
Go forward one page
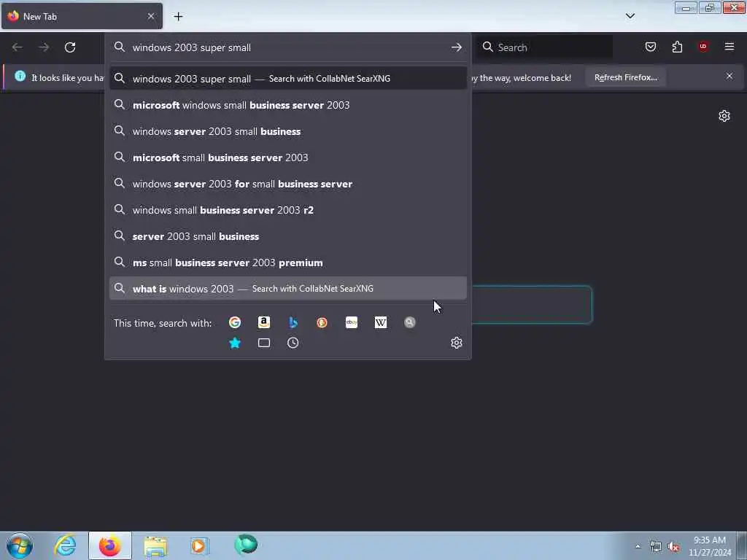pos(44,47)
